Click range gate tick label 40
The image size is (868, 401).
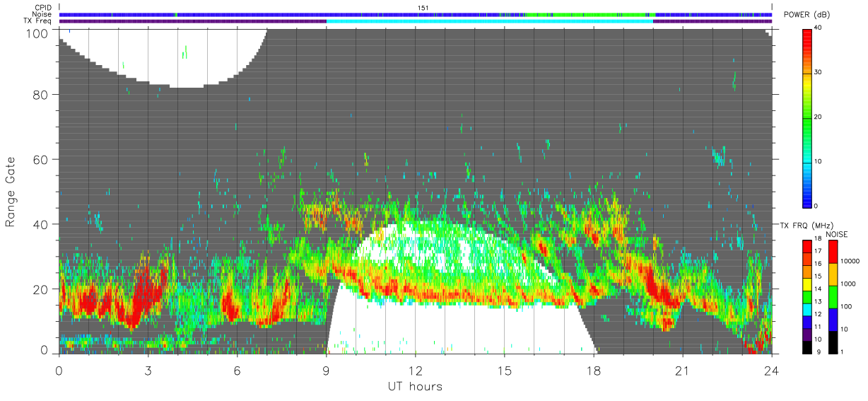click(x=42, y=224)
